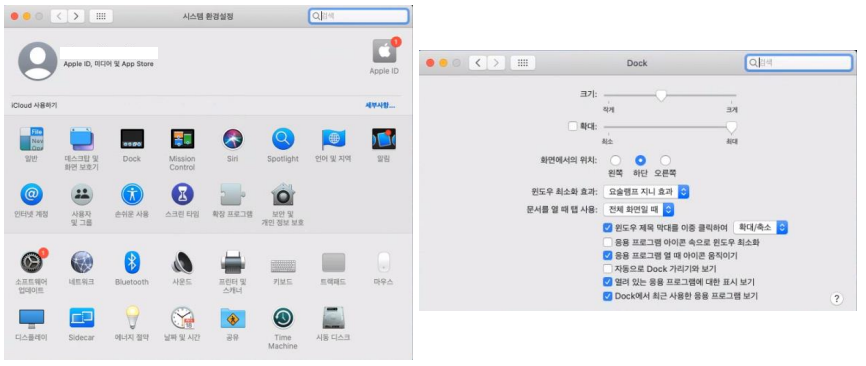Open 에너지 절약 preferences
Viewport: 866px width, 366px height.
(132, 318)
